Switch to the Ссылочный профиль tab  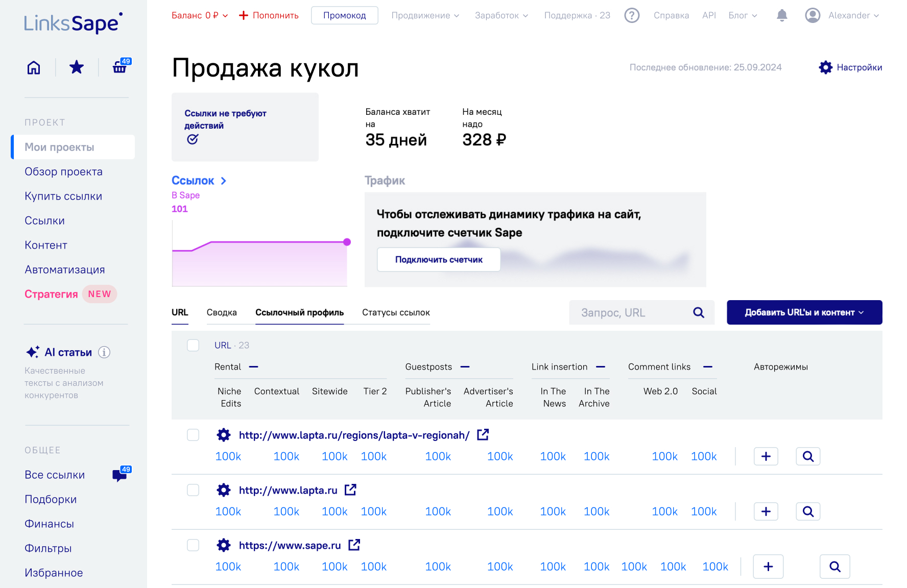(299, 312)
